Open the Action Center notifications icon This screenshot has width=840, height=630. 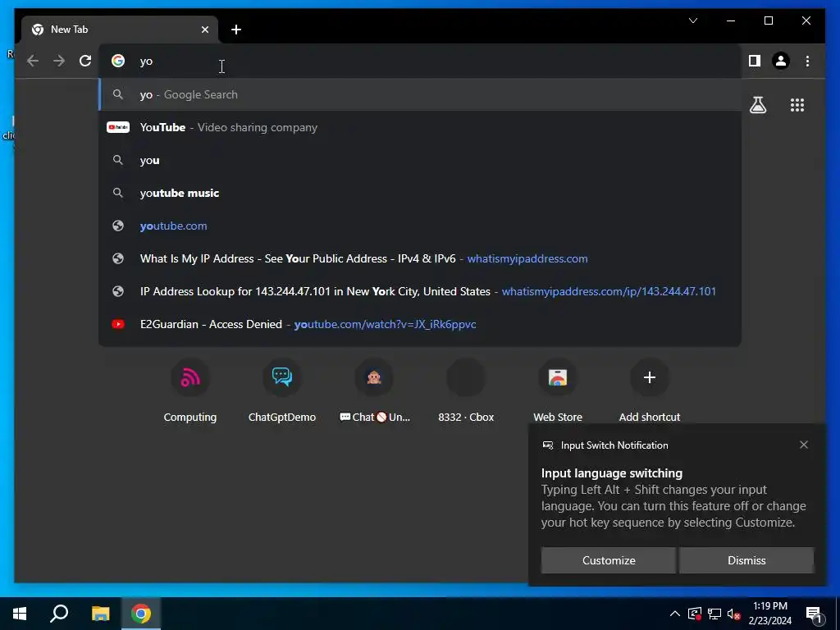pyautogui.click(x=813, y=614)
